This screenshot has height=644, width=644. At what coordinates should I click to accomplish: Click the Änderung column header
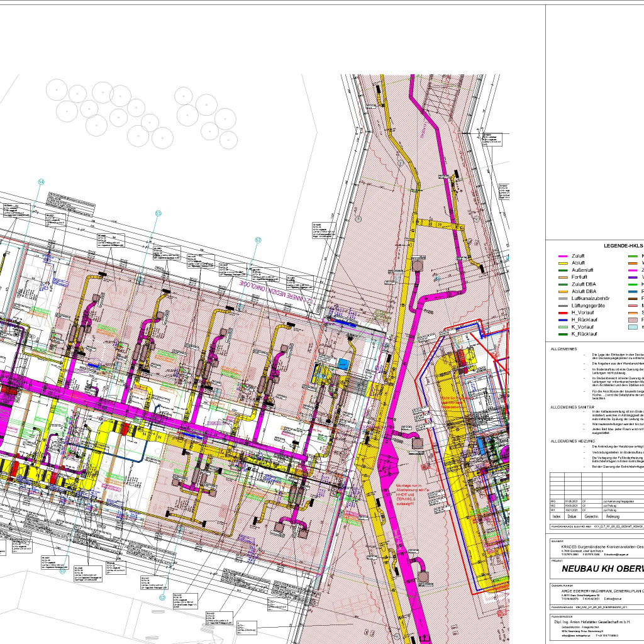click(x=613, y=516)
